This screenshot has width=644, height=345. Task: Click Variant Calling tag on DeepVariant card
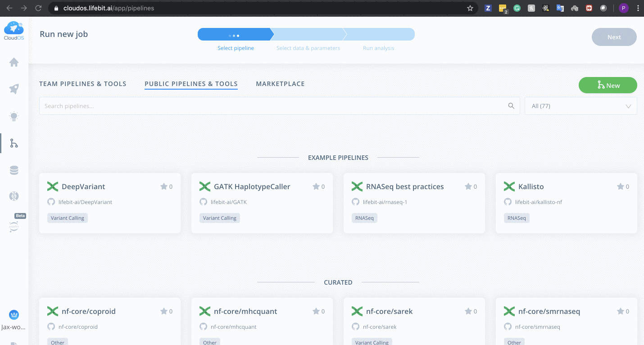click(67, 218)
